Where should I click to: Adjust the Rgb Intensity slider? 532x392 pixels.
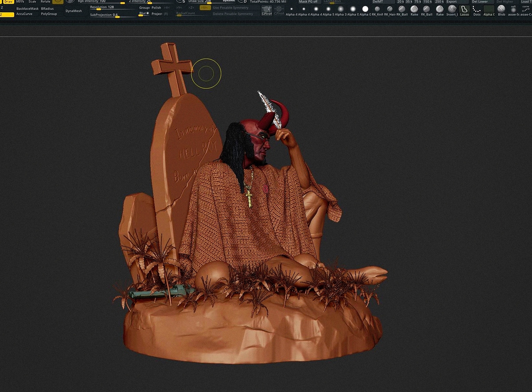[102, 2]
